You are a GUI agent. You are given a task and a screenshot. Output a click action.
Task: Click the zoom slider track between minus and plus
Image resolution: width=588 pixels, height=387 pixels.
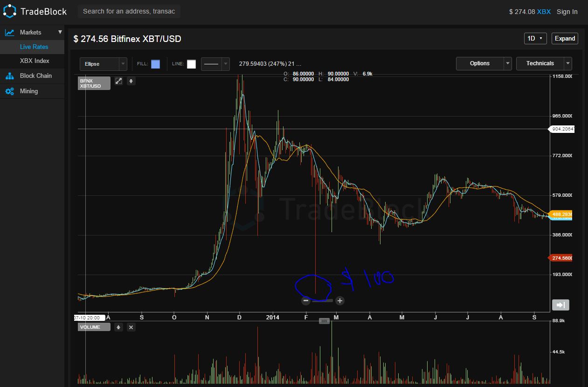pyautogui.click(x=323, y=301)
